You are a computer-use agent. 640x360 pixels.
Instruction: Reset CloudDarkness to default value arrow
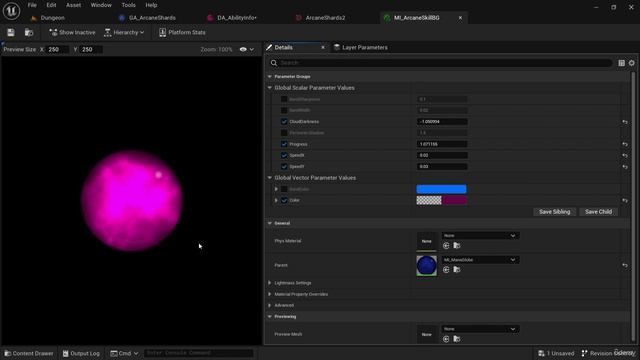624,122
